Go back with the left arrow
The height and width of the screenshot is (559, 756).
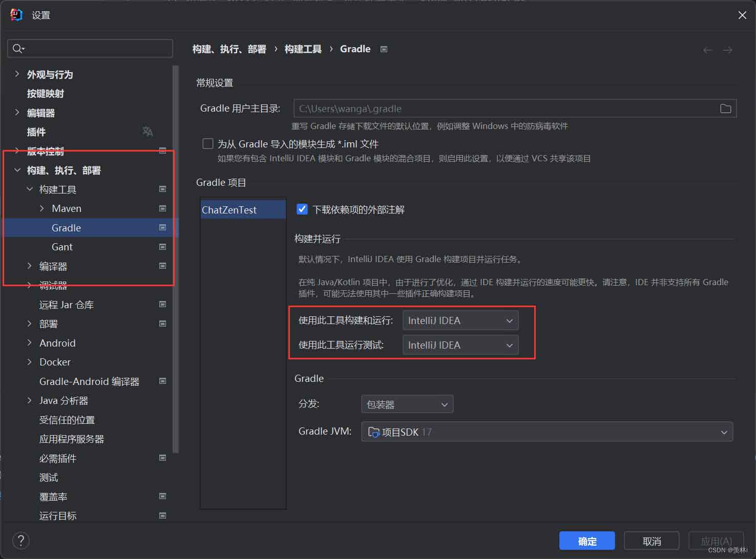pos(708,50)
